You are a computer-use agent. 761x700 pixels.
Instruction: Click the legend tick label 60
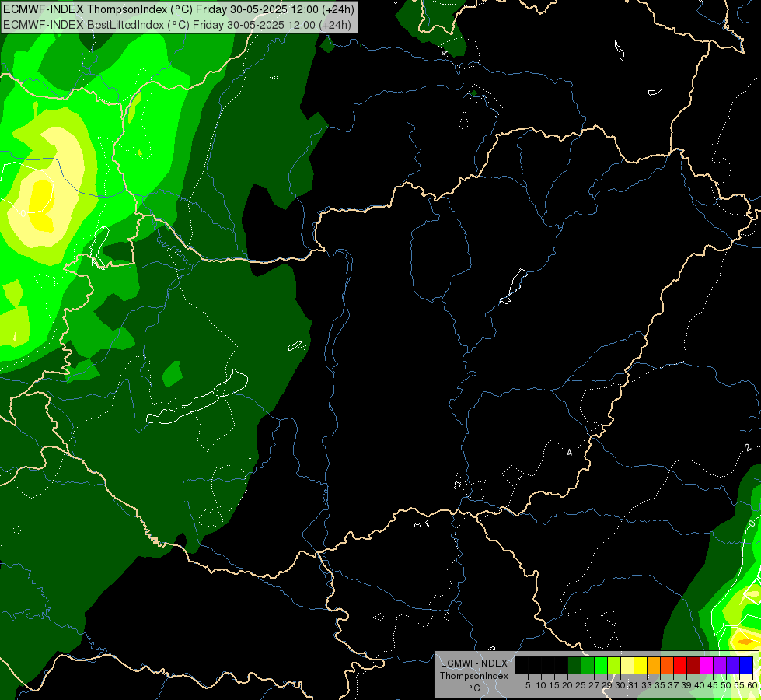752,685
